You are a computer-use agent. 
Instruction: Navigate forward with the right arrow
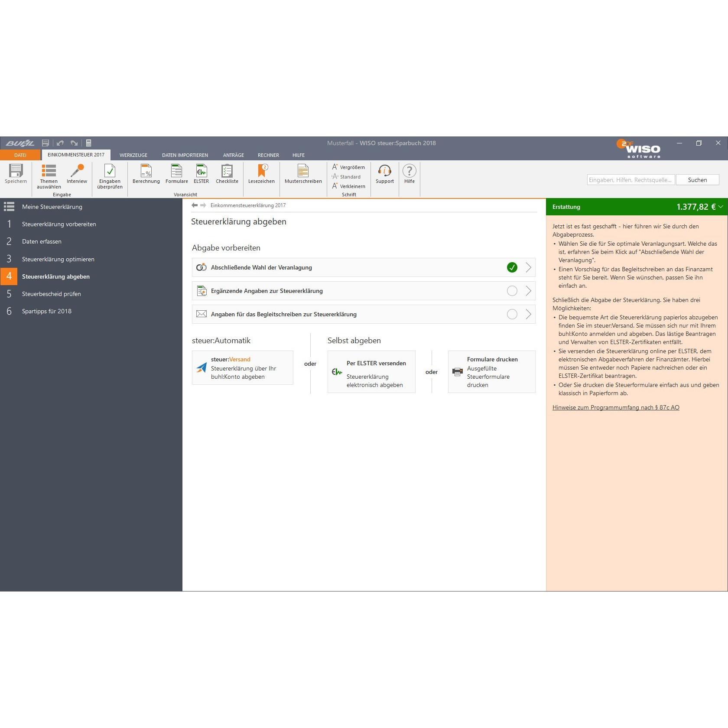click(x=203, y=205)
